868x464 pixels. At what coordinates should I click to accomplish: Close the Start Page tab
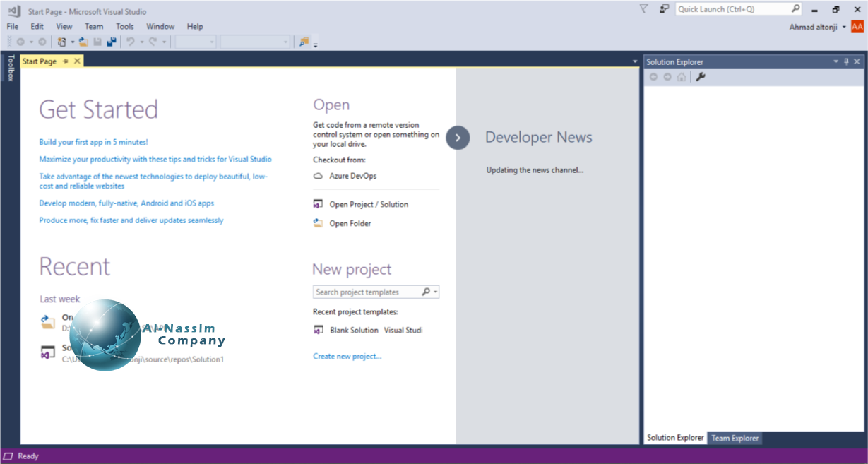pos(77,61)
